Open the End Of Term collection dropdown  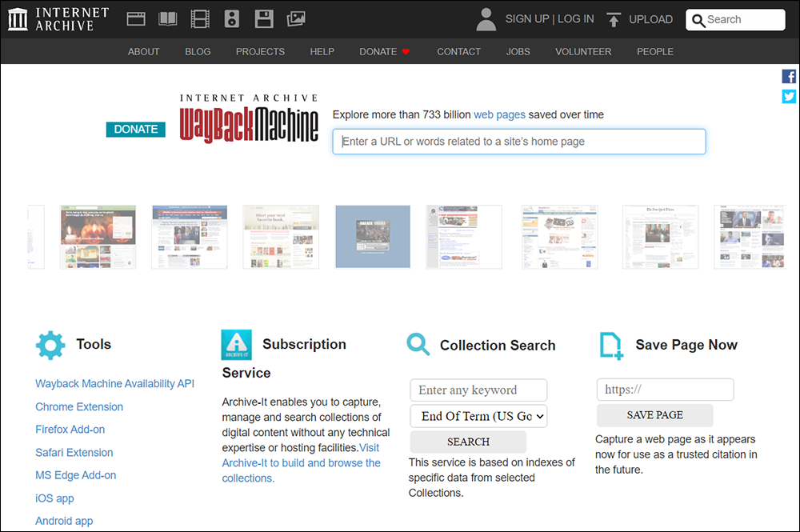[478, 416]
